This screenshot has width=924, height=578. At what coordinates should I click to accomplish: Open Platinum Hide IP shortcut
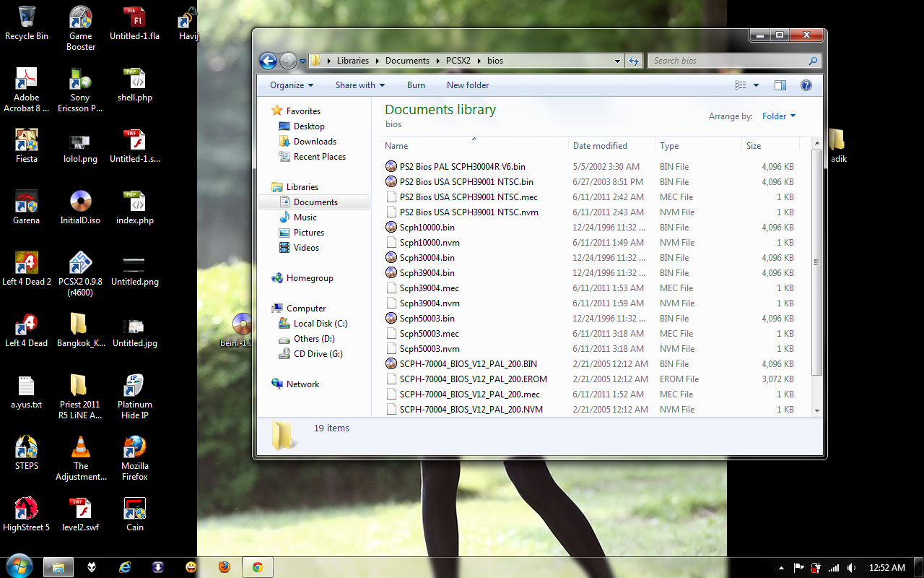point(135,397)
